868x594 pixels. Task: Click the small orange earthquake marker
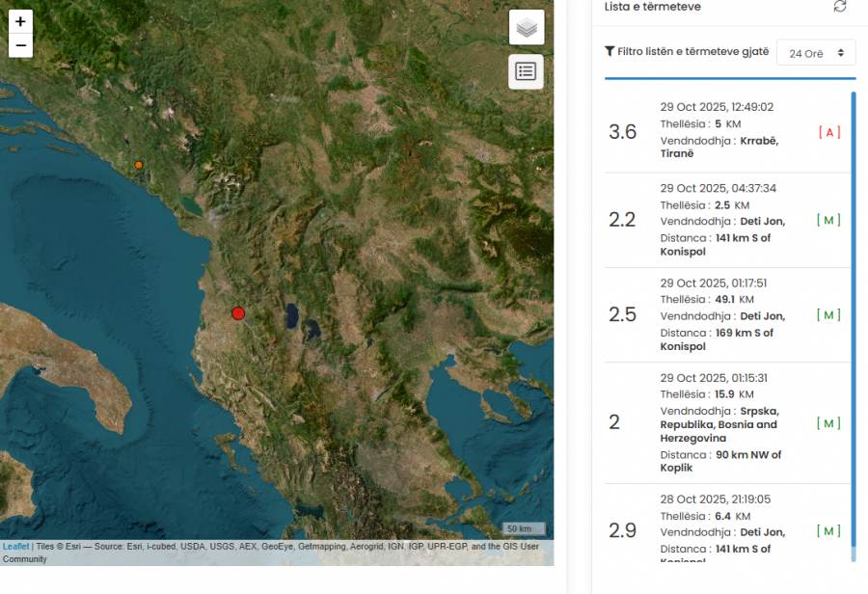pyautogui.click(x=139, y=165)
